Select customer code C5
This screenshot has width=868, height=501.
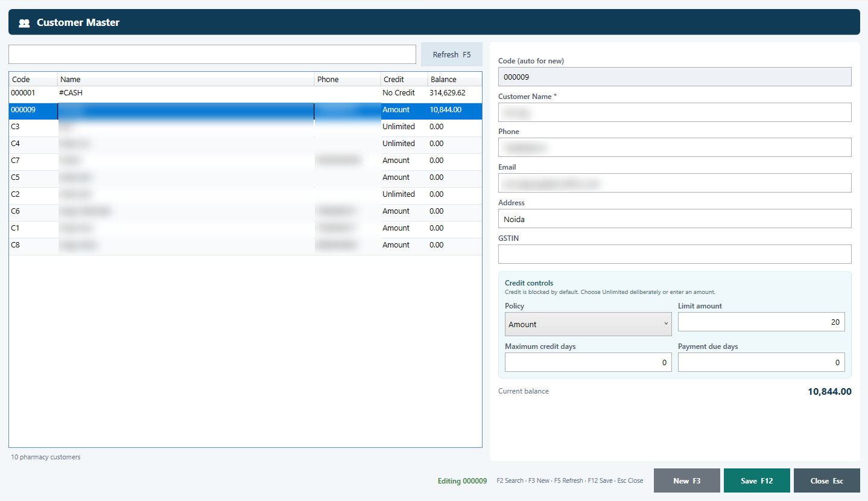pos(246,177)
